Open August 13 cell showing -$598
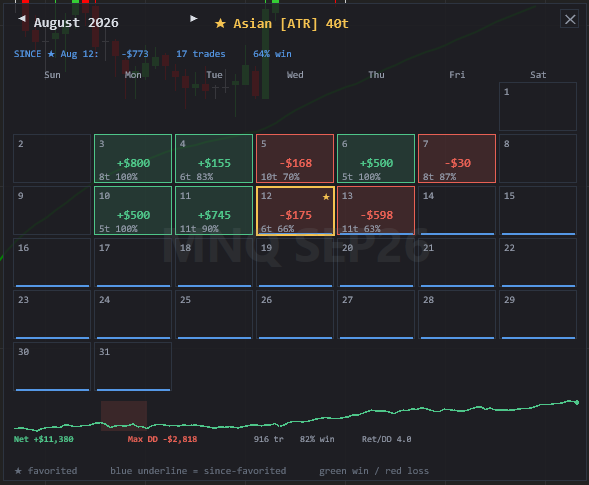 tap(376, 210)
